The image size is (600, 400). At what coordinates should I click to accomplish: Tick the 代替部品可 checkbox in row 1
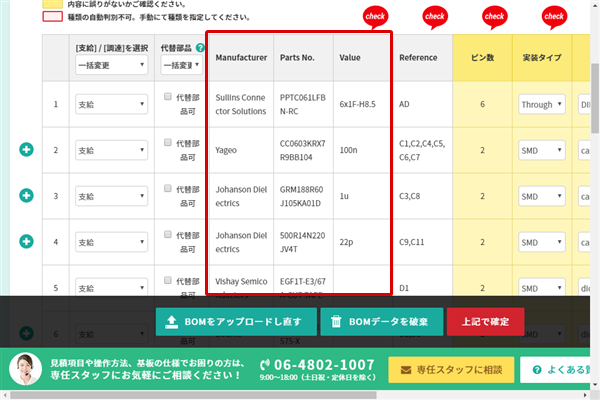[168, 96]
